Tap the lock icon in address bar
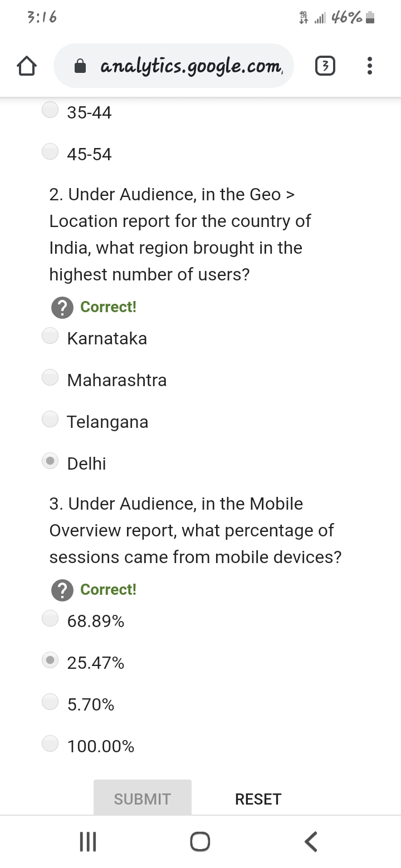The image size is (401, 868). 81,67
